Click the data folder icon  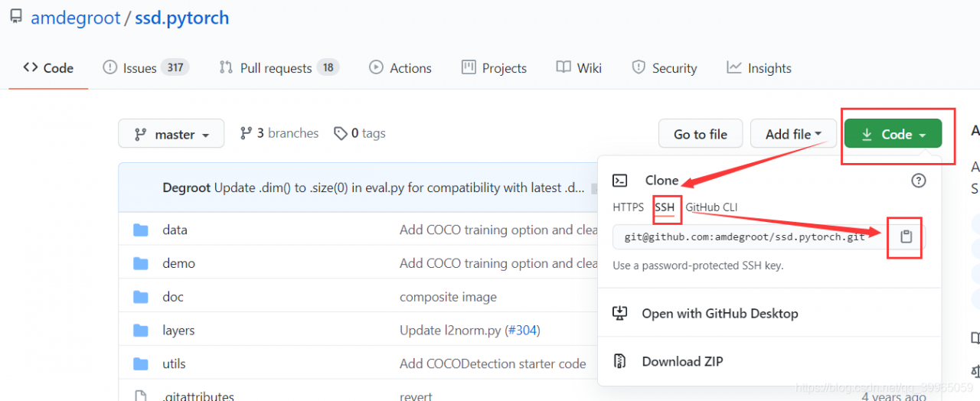140,230
